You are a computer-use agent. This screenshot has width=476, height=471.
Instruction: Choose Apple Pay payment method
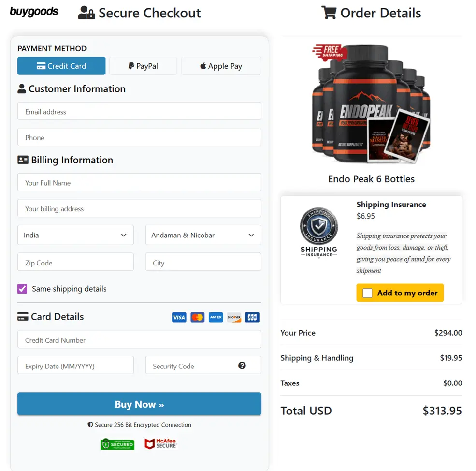coord(221,66)
